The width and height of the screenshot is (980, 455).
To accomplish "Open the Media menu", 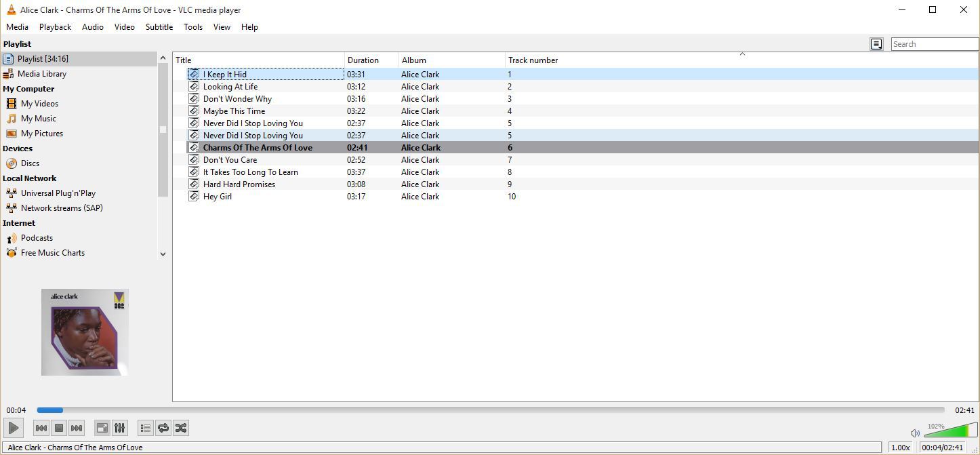I will [x=17, y=27].
